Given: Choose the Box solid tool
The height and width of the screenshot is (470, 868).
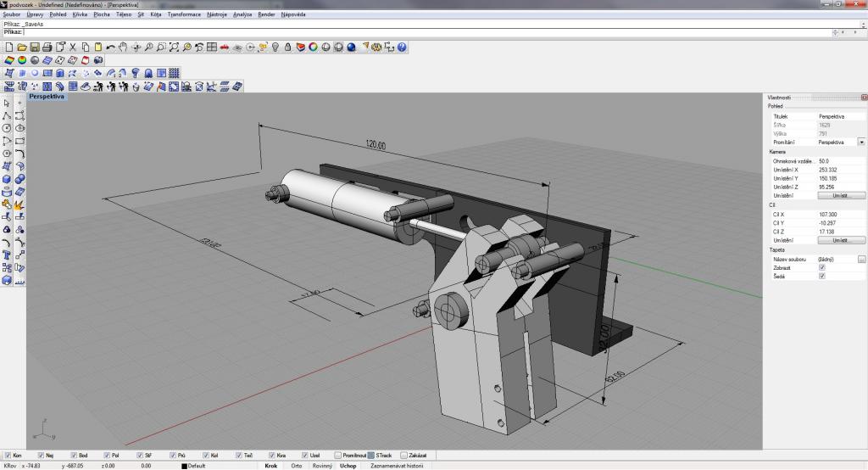Looking at the screenshot, I should tap(7, 179).
